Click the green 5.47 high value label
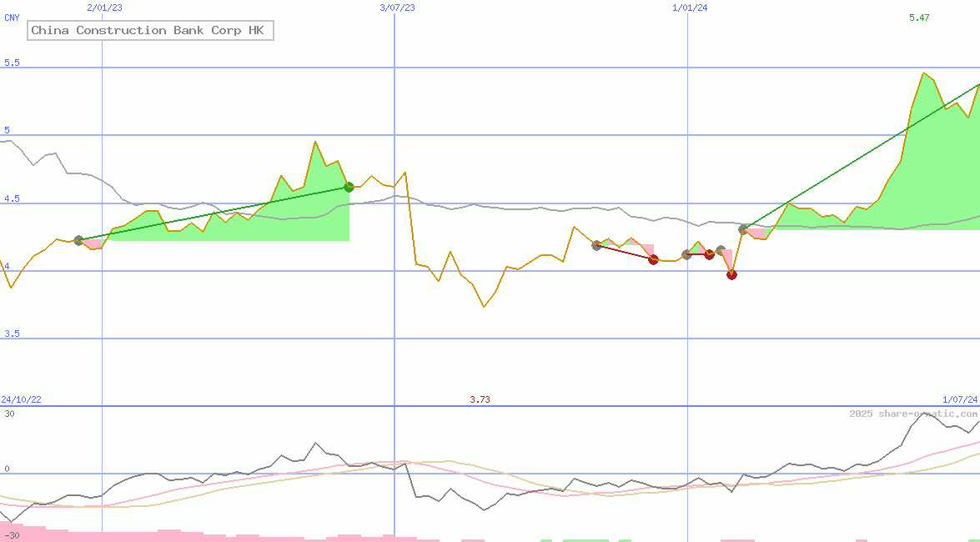 pos(919,18)
